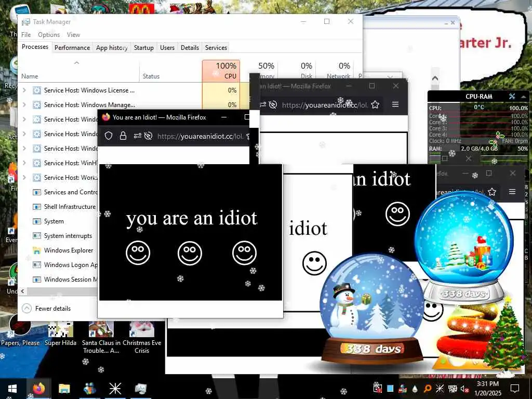Collapse view with Fewer details chevron

(26, 308)
